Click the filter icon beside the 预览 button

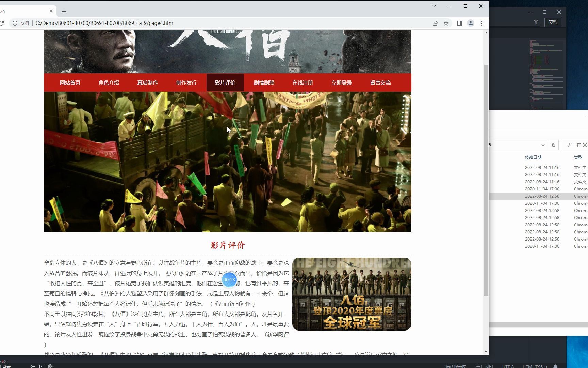[536, 22]
